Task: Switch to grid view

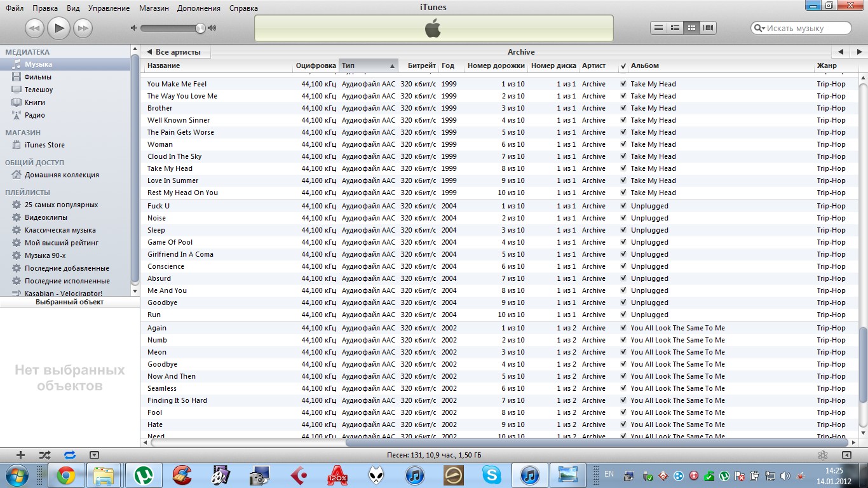Action: [692, 28]
